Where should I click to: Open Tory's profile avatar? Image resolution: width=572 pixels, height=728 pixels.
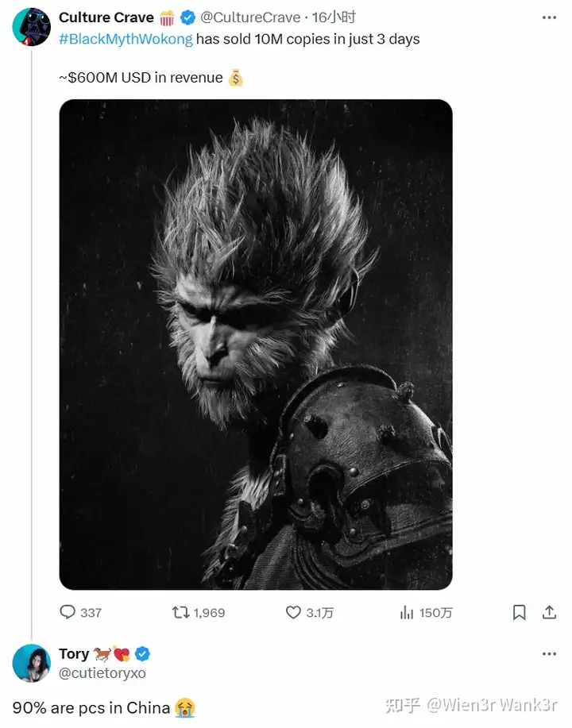pos(32,663)
